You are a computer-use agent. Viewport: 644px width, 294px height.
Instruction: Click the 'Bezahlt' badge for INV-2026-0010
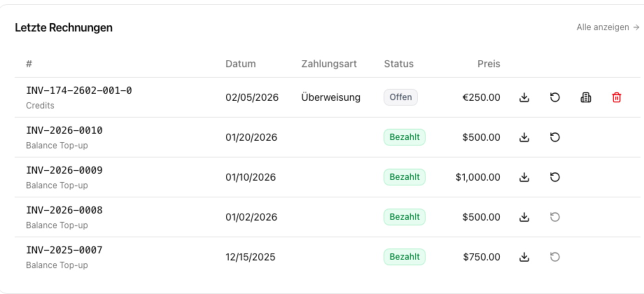404,137
